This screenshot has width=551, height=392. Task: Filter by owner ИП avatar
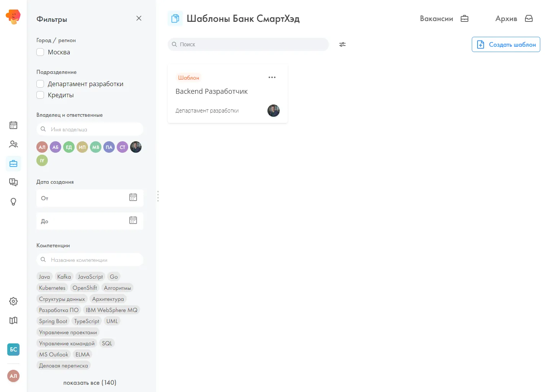click(82, 147)
